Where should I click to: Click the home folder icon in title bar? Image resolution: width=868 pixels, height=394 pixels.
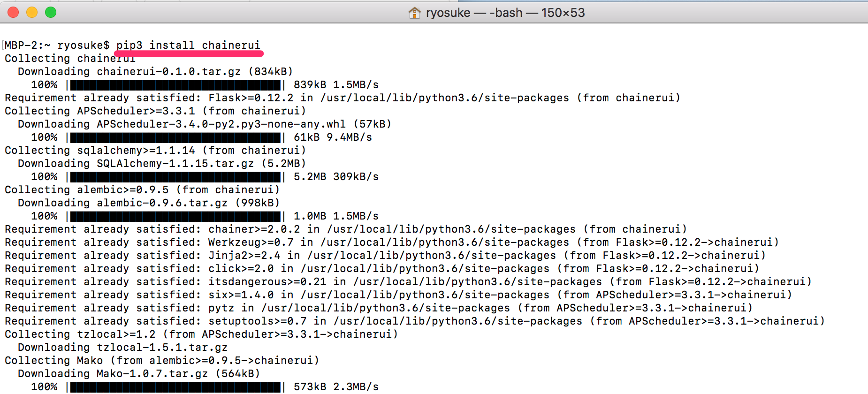[415, 13]
